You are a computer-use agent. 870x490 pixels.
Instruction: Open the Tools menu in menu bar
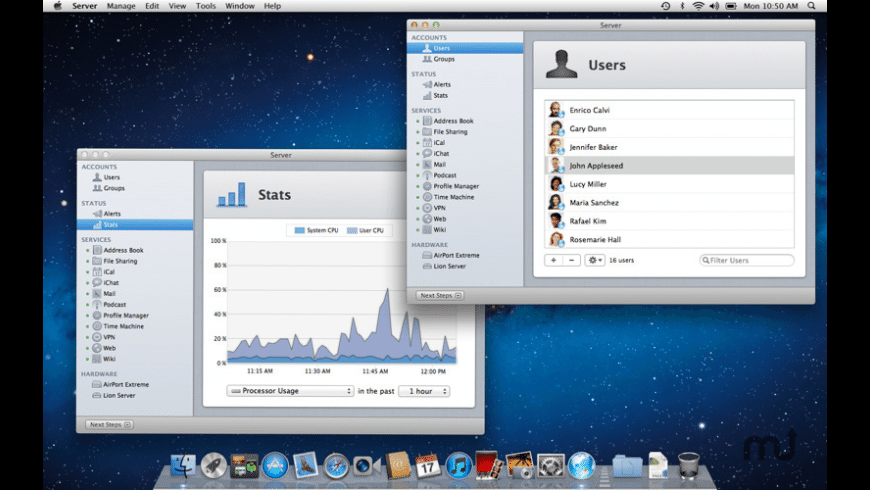(205, 6)
